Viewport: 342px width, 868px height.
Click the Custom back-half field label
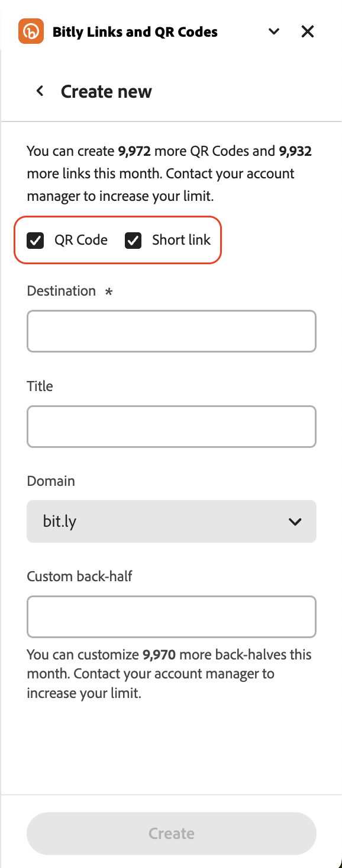[x=80, y=576]
